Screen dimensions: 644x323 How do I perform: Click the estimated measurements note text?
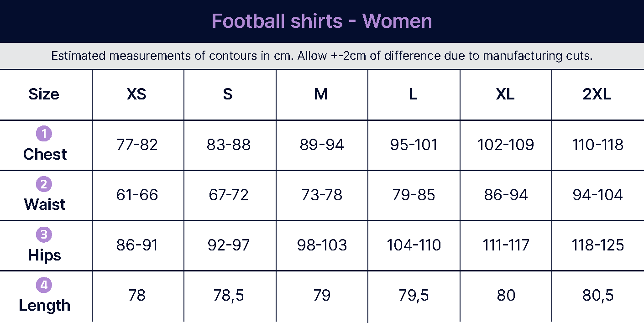[322, 56]
